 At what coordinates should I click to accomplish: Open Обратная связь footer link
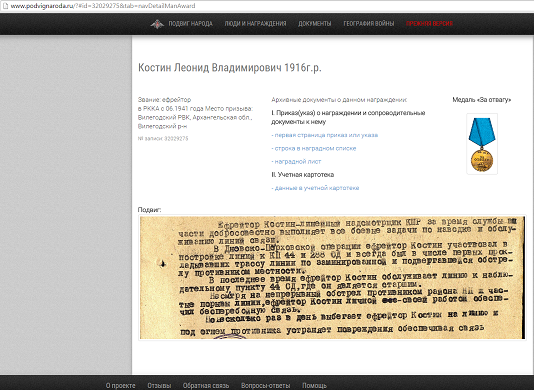[x=206, y=385]
